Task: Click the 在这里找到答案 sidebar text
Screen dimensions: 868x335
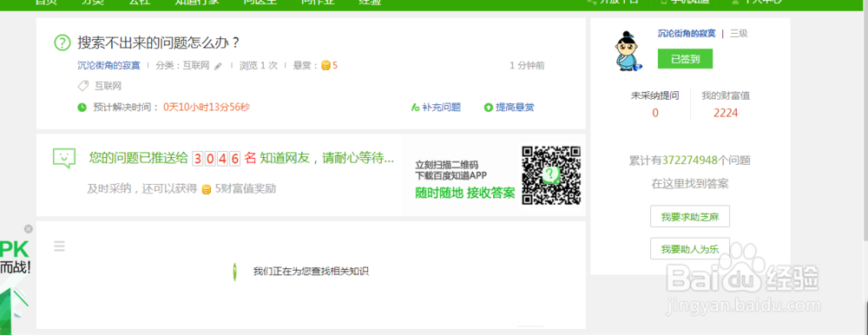Action: coord(690,184)
